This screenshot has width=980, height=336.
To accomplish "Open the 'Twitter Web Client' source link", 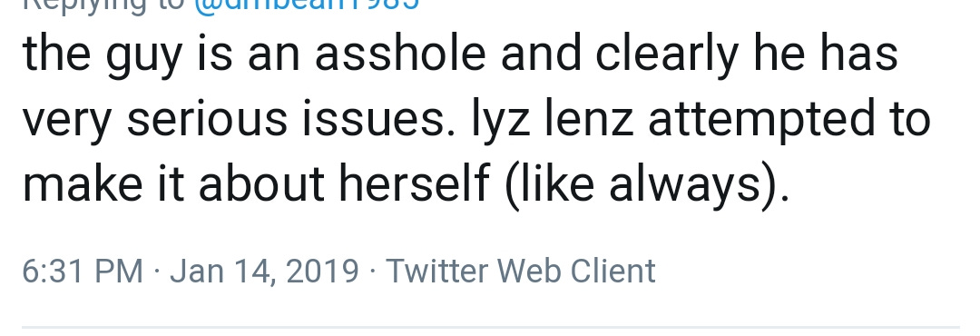I will [521, 271].
